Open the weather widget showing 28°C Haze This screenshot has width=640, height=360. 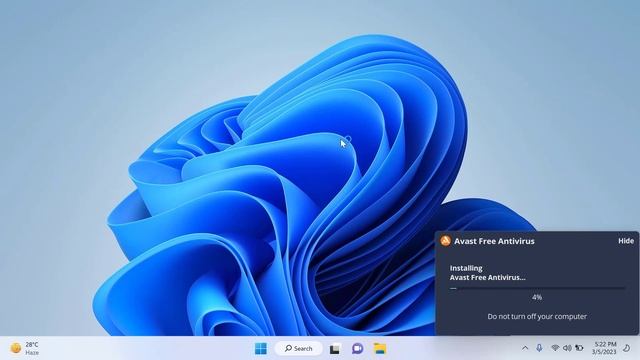(24, 349)
